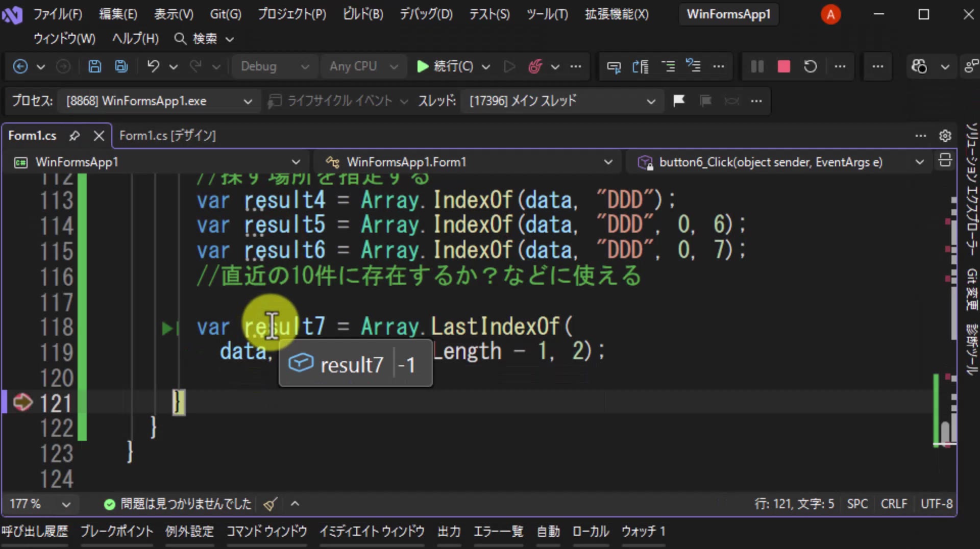Open the ビルド(B) menu

(x=363, y=14)
